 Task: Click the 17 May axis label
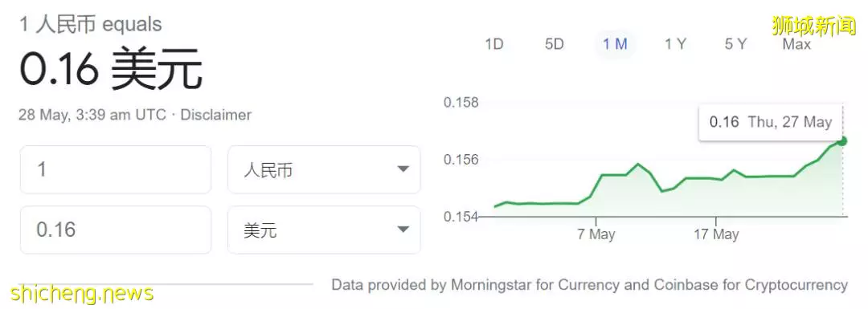click(x=716, y=234)
